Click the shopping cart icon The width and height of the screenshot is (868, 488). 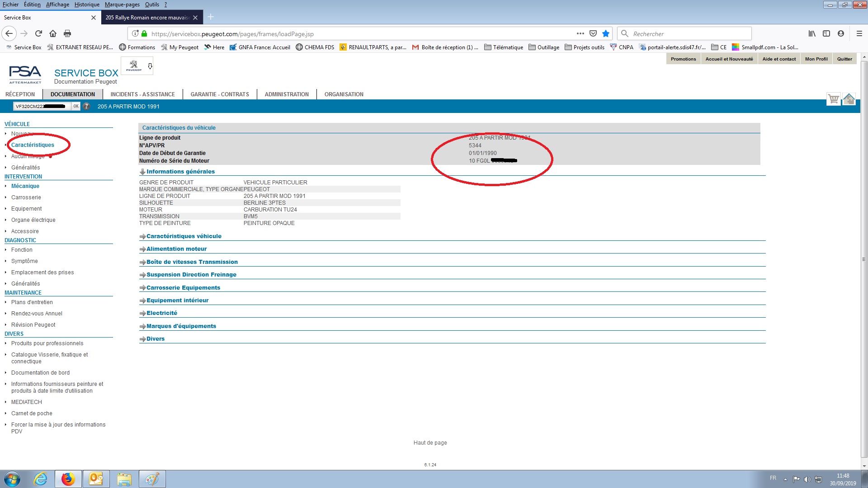click(x=833, y=99)
